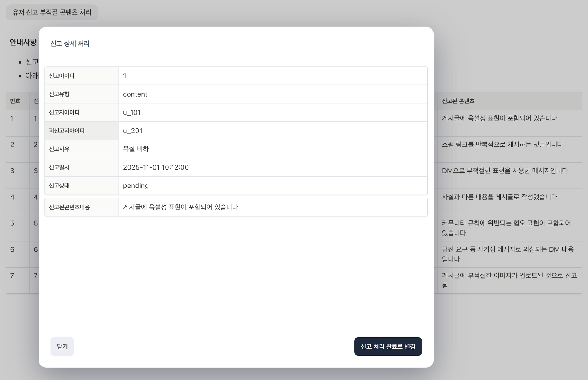The height and width of the screenshot is (380, 588).
Task: Click the 사실과 다른 내용 row content
Action: coord(499,197)
